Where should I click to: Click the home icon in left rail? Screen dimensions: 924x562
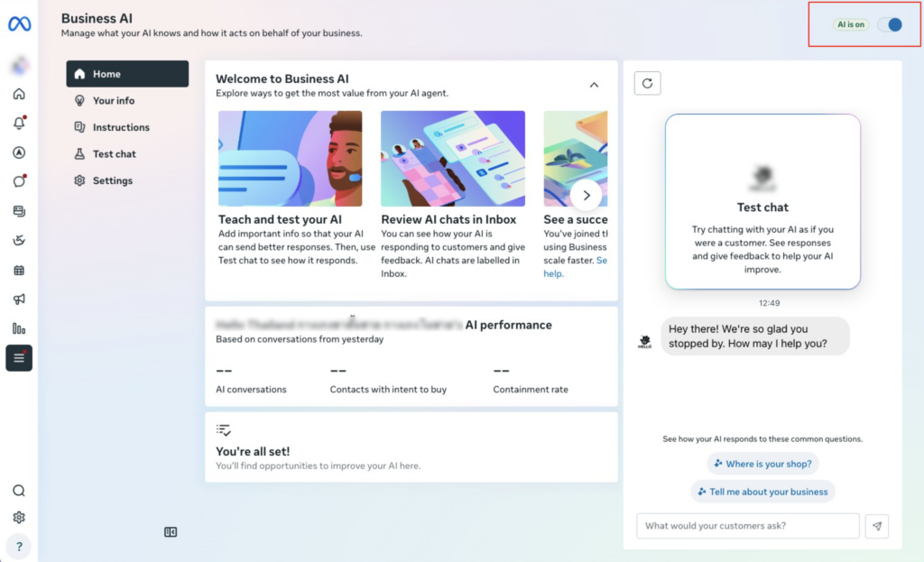[19, 95]
